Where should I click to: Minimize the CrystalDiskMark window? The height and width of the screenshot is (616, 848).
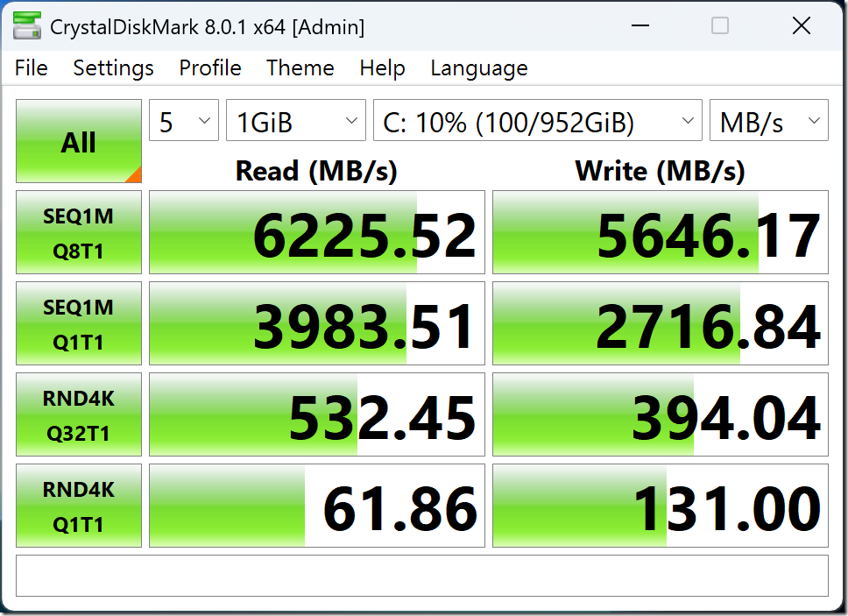(x=640, y=25)
